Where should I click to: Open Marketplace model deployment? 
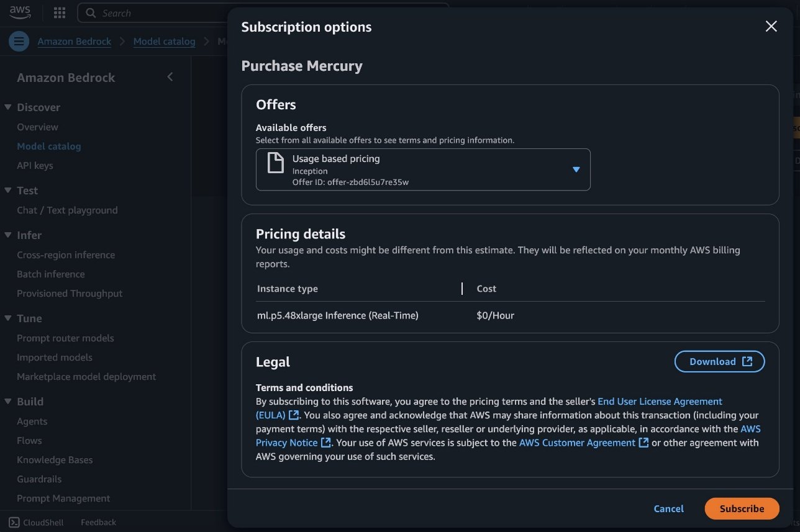86,376
